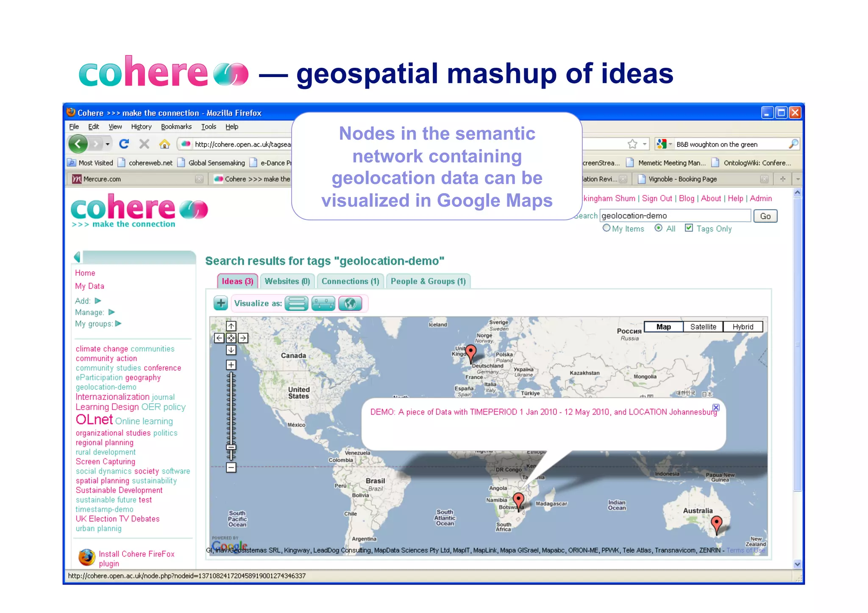Collapse the left sidebar with arrow icon
868x613 pixels.
77,257
